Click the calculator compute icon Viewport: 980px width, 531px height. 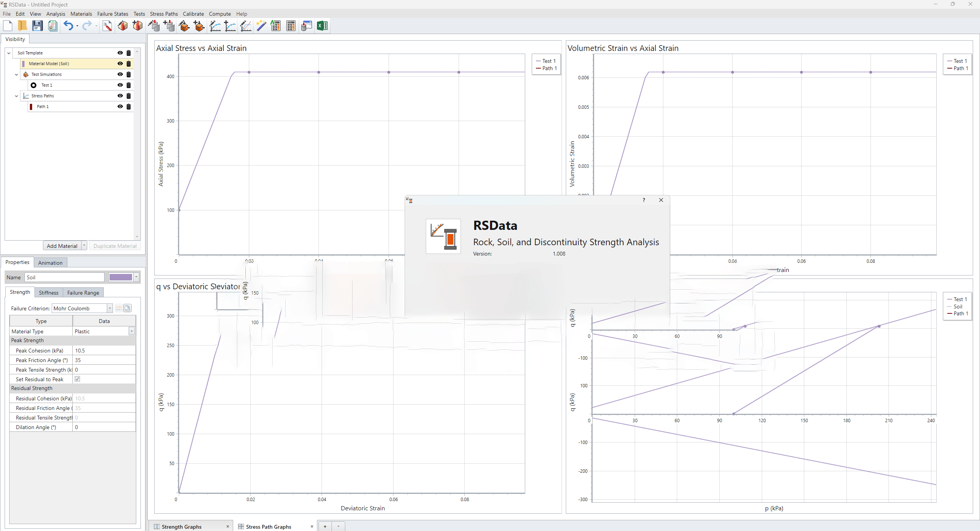click(291, 26)
